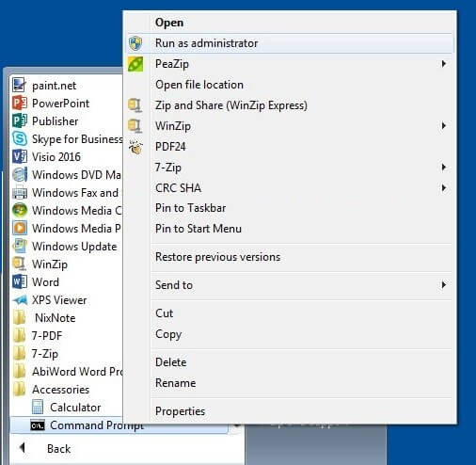Viewport: 476px width, 465px height.
Task: Go Back in the Start menu
Action: pos(58,449)
